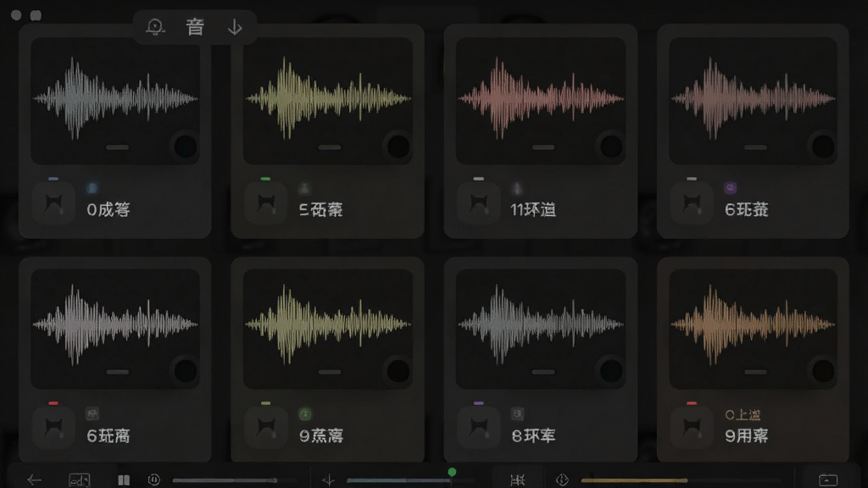Click the alarm bell icon beside 音
The image size is (868, 488).
pyautogui.click(x=156, y=26)
